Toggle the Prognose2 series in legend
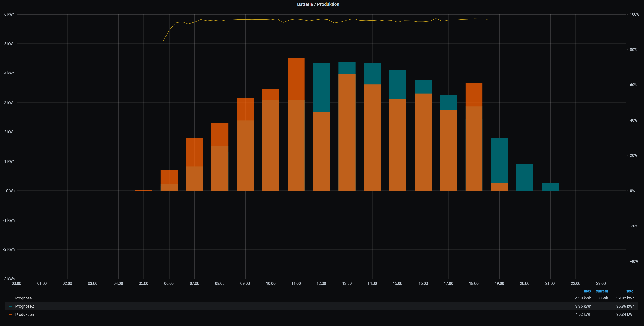The height and width of the screenshot is (326, 644). (24, 306)
